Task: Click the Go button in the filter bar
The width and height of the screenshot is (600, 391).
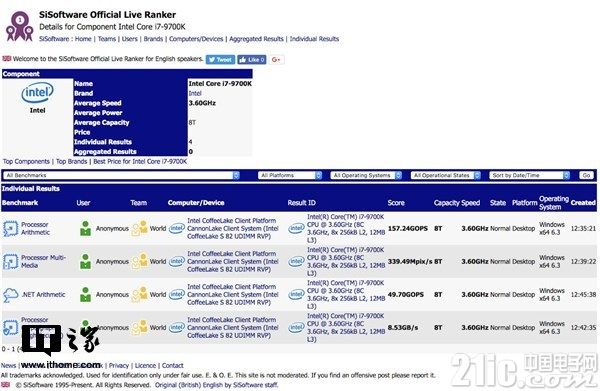Action: point(586,175)
